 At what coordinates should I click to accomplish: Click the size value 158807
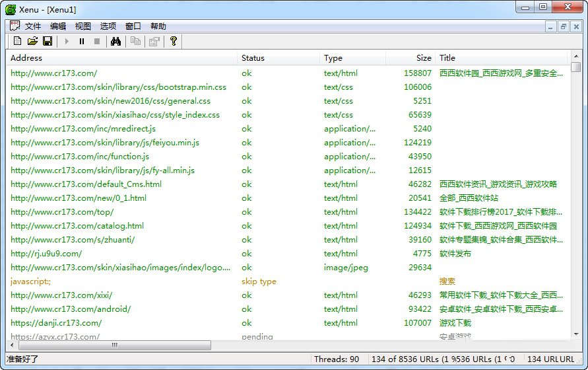click(x=417, y=73)
